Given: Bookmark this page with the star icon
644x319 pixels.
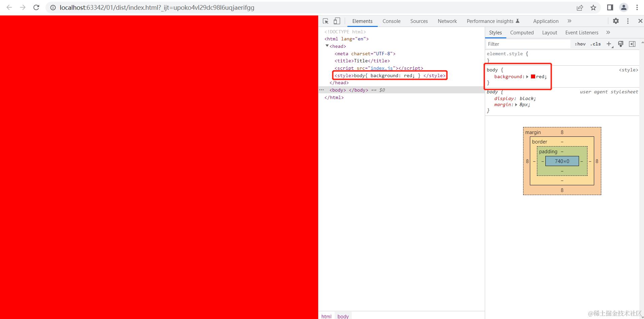Looking at the screenshot, I should click(593, 7).
